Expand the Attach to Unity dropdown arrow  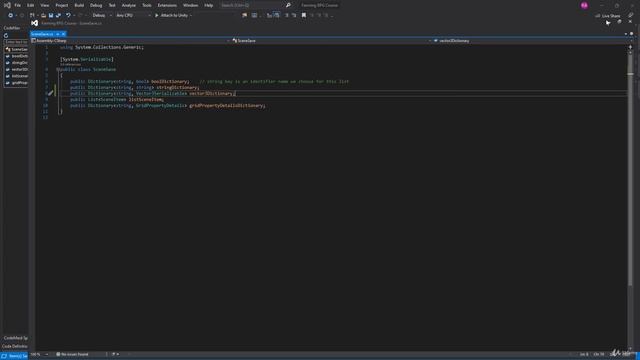[x=191, y=16]
